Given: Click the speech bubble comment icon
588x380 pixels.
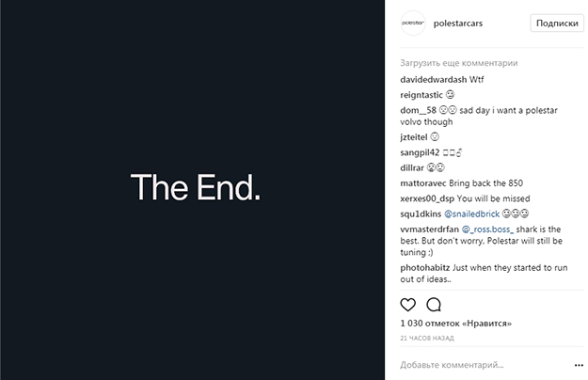Looking at the screenshot, I should [434, 305].
